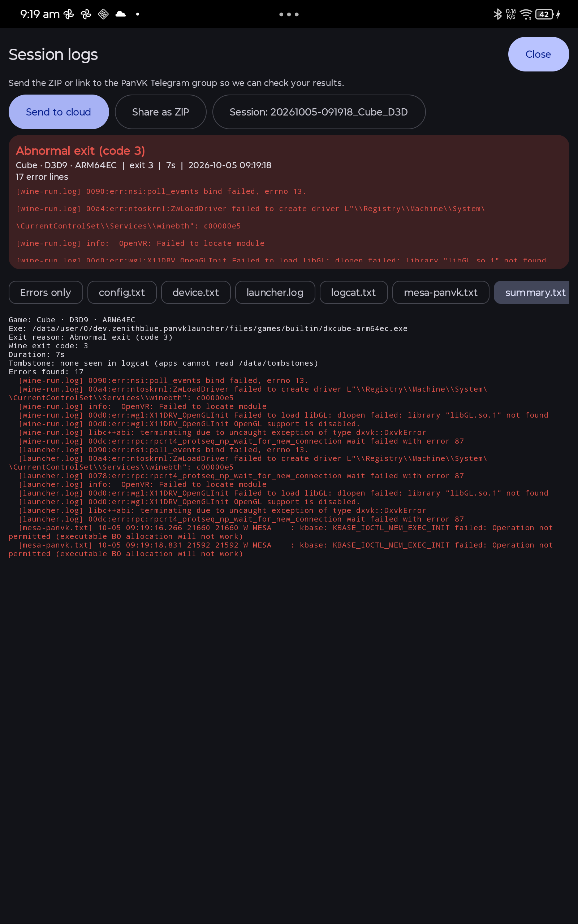The width and height of the screenshot is (578, 924).
Task: Show the mesa-panvk.txt tab
Action: point(441,292)
